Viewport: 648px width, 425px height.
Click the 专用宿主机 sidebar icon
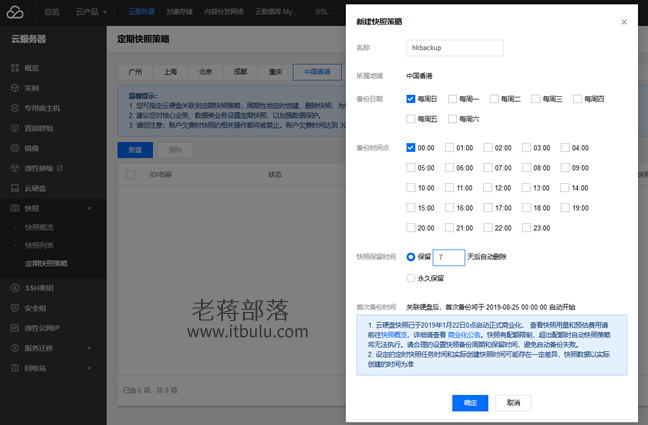[x=15, y=108]
